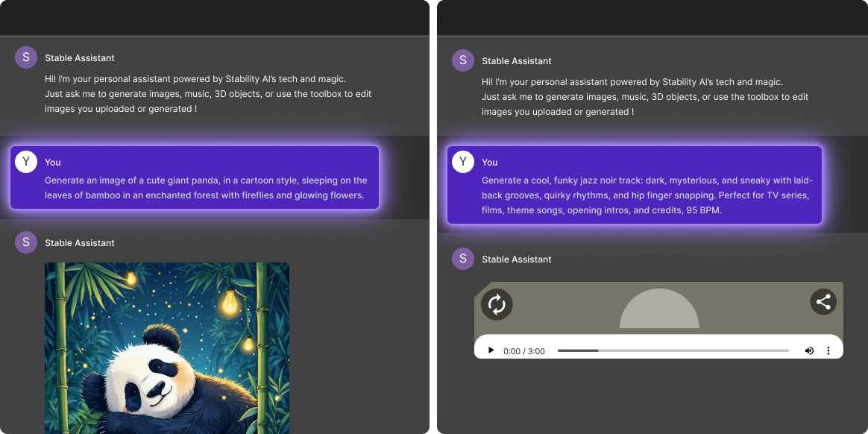Click the Stable Assistant avatar in the right welcome message

[462, 60]
